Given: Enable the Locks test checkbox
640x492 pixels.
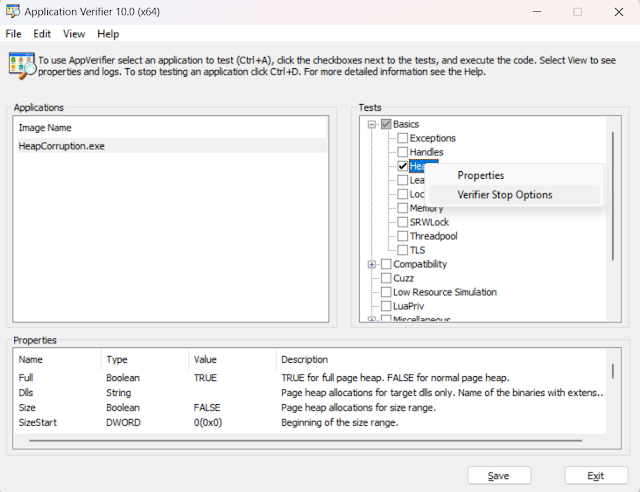Looking at the screenshot, I should [402, 194].
